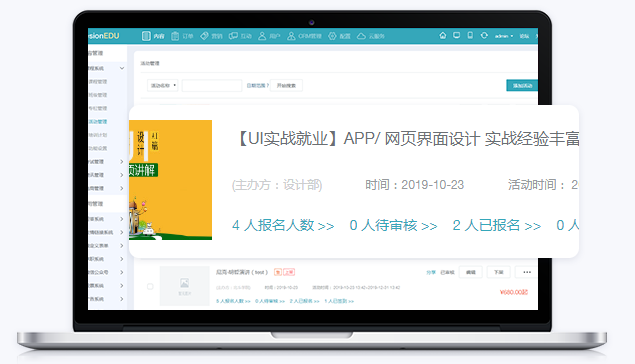Click the second orange tag badge beside the test activity title
The height and width of the screenshot is (364, 635).
(x=289, y=272)
